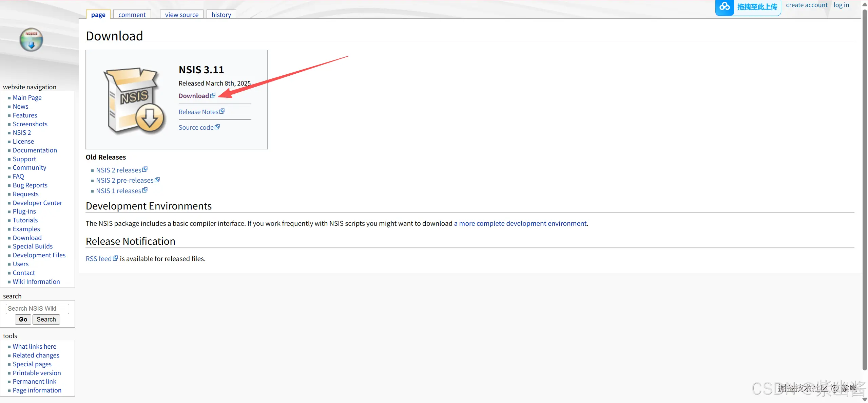Click the NSIS 3.11 Download link
Screen dimensions: 868x403
pyautogui.click(x=194, y=96)
